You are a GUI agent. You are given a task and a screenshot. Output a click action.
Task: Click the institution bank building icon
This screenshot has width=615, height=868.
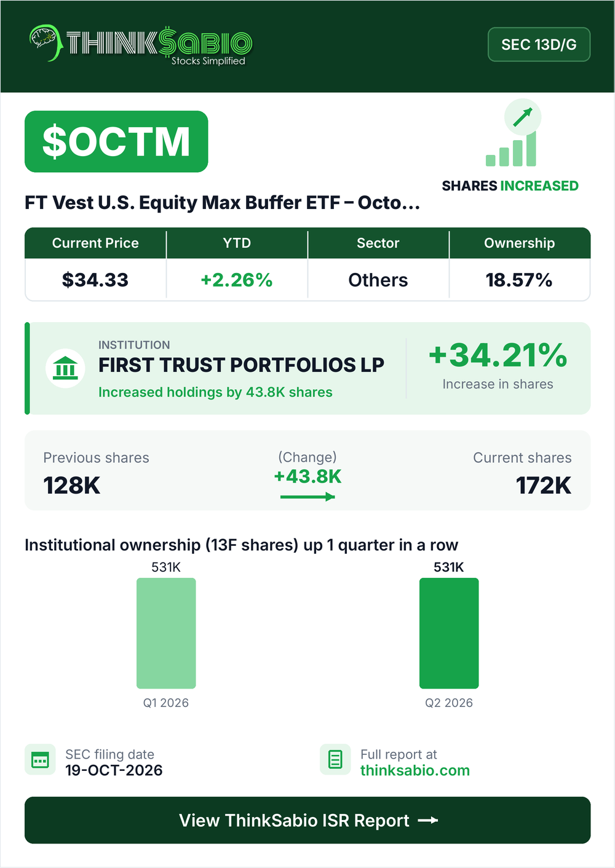pyautogui.click(x=65, y=368)
